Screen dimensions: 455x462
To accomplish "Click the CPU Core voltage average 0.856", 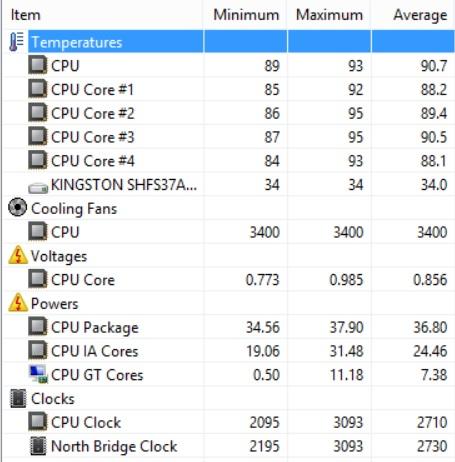I will [x=430, y=279].
